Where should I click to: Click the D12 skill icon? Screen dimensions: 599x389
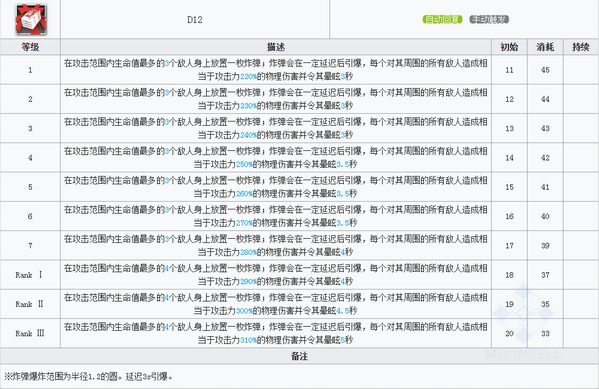[31, 19]
